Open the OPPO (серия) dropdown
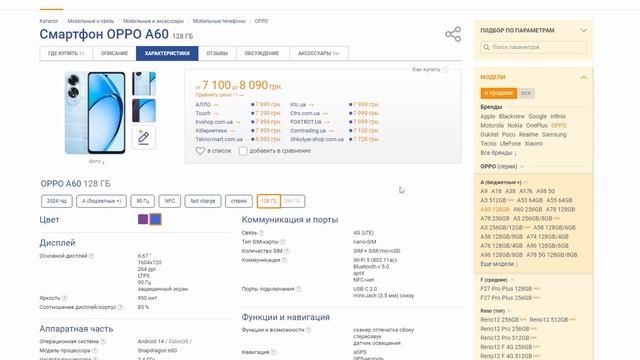This screenshot has height=360, width=640. coord(502,167)
